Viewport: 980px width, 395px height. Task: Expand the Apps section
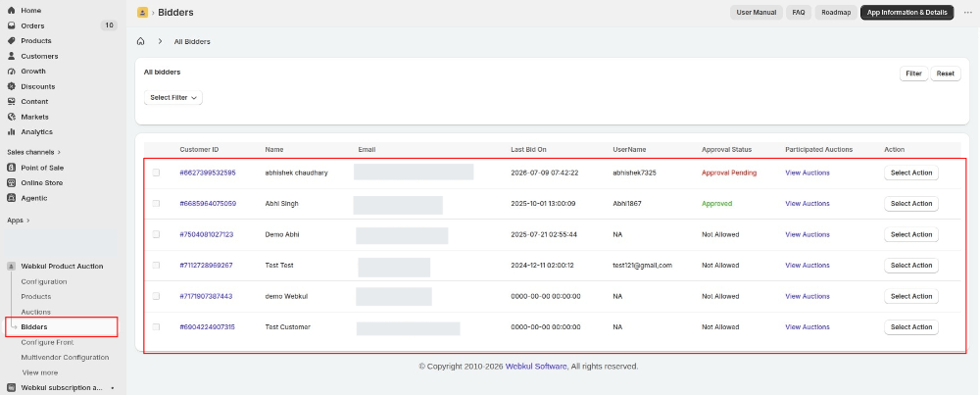(19, 221)
